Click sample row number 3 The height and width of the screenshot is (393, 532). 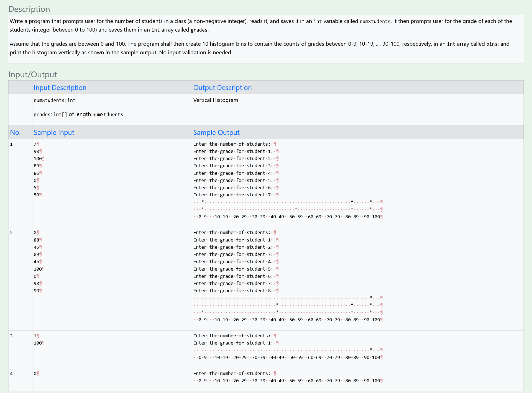point(11,336)
